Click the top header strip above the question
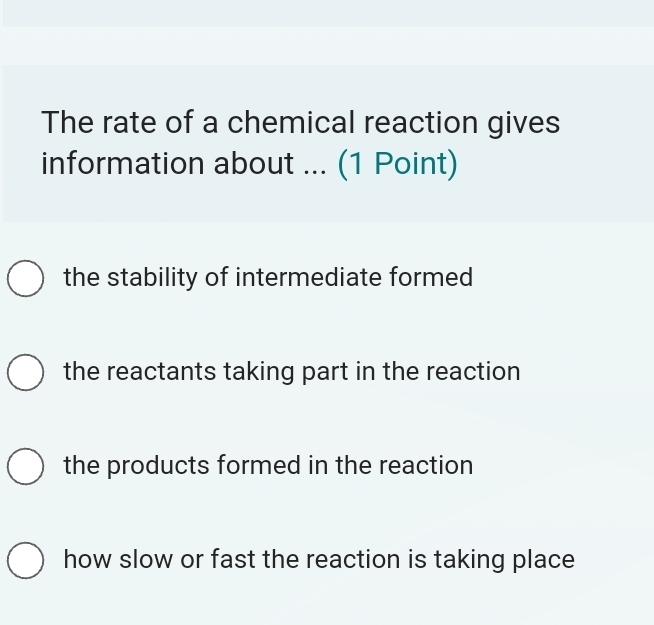 327,13
